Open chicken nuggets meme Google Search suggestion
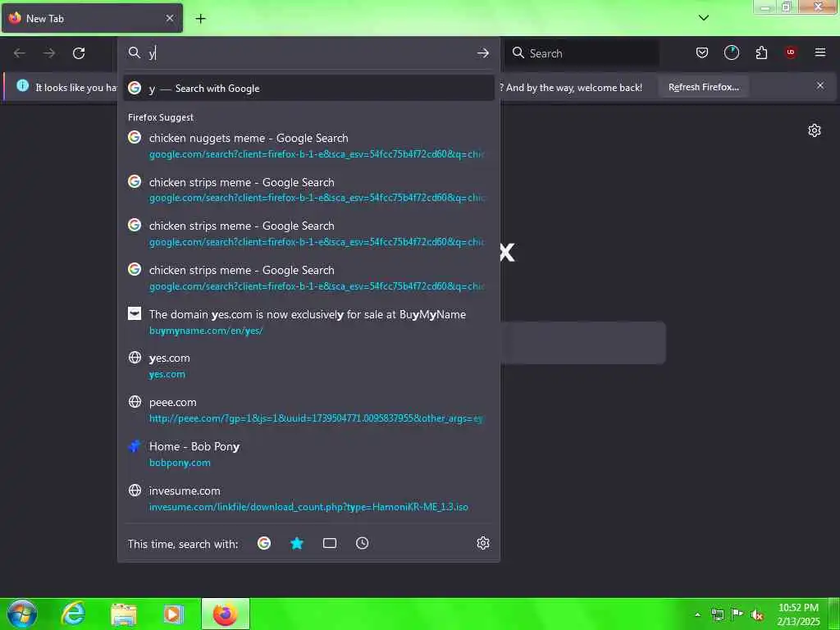 point(308,146)
